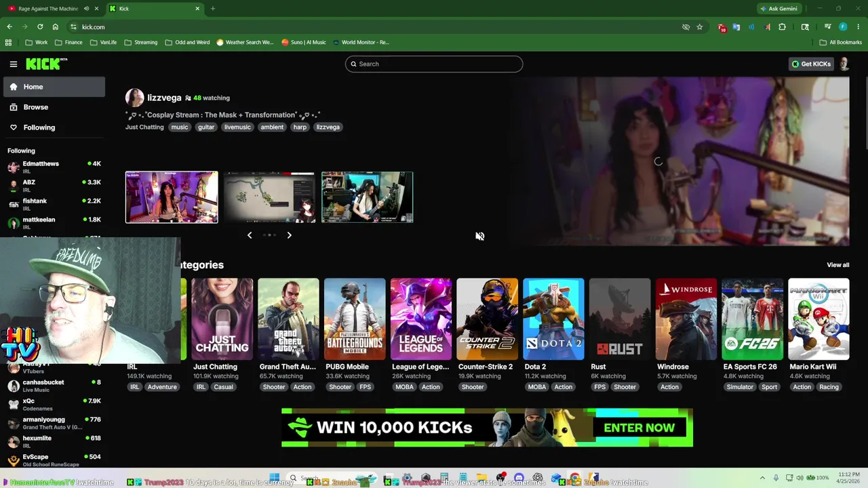
Task: Open EvScape channel in Following list
Action: click(x=54, y=460)
